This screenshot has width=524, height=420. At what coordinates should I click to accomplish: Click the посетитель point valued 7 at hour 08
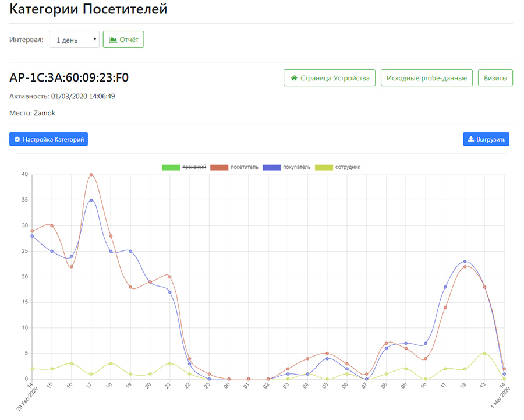(386, 344)
